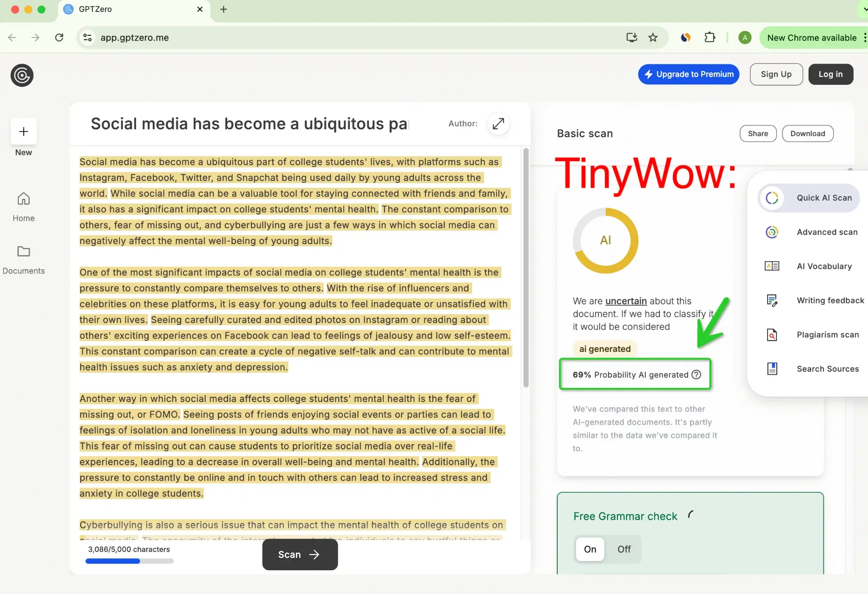The width and height of the screenshot is (868, 594).
Task: Click the character count progress bar
Action: pyautogui.click(x=129, y=561)
